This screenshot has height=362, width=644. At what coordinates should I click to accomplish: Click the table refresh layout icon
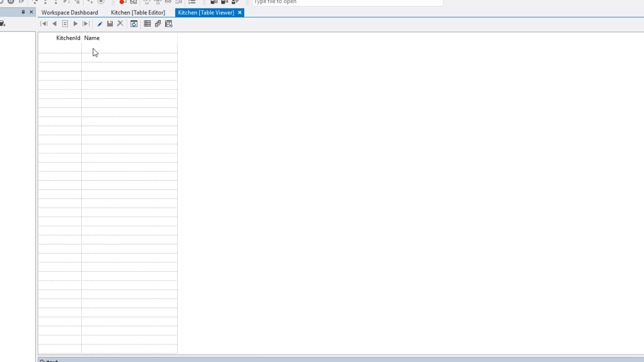169,24
